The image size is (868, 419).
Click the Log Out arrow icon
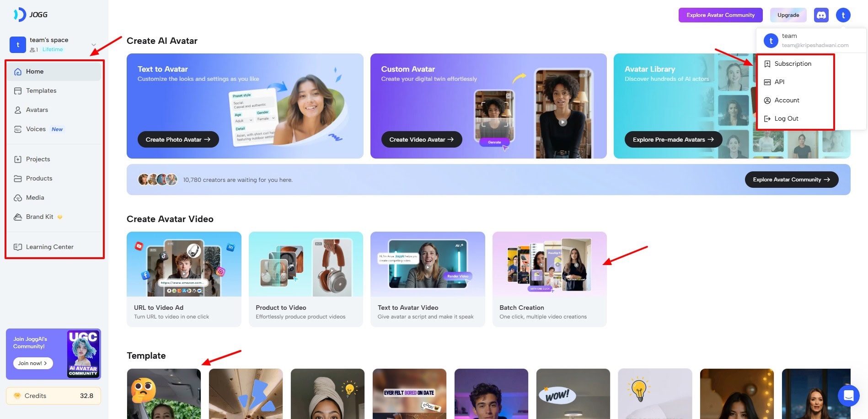pyautogui.click(x=767, y=119)
